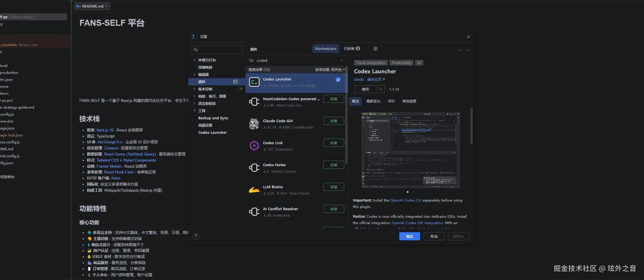Click the icon beside 版本控制 row

point(241,89)
